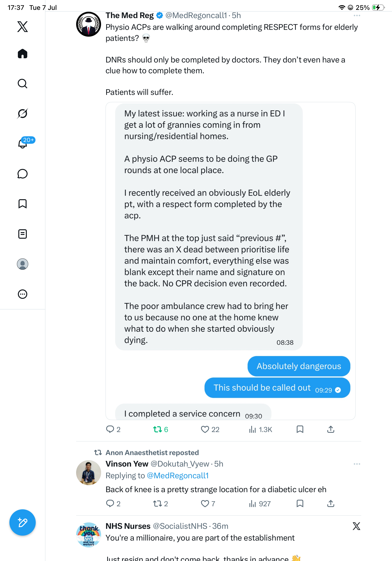The height and width of the screenshot is (561, 392).
Task: Open Anon Anaesthetist reposted label
Action: 152,452
